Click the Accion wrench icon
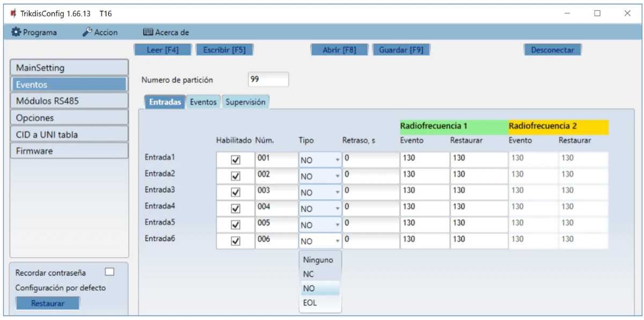Screen dimensions: 644x320 (87, 32)
